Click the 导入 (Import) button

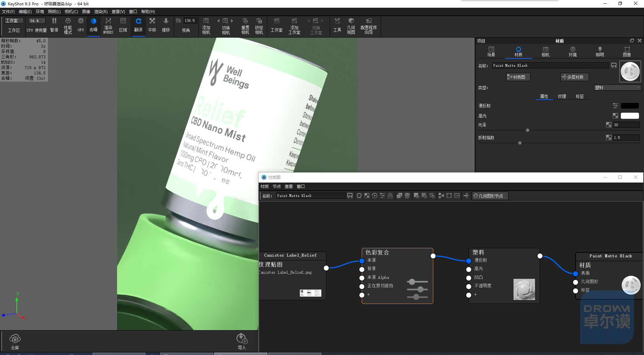(242, 342)
